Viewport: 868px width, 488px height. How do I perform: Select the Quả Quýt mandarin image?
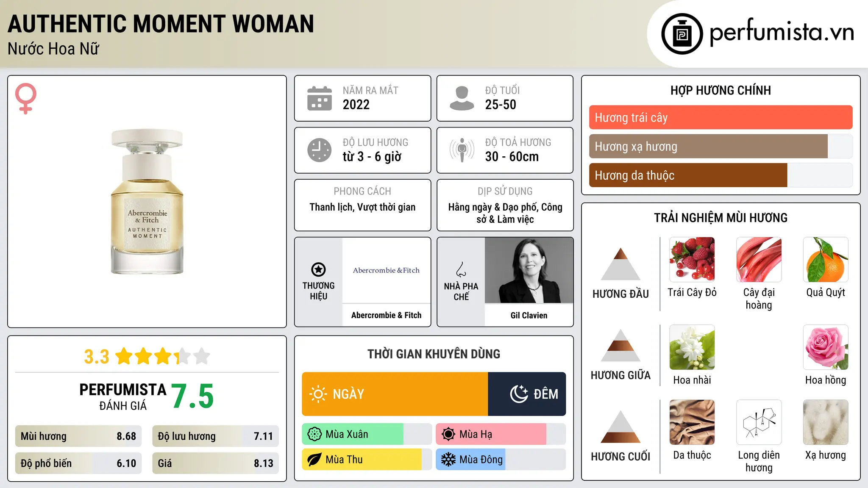826,260
